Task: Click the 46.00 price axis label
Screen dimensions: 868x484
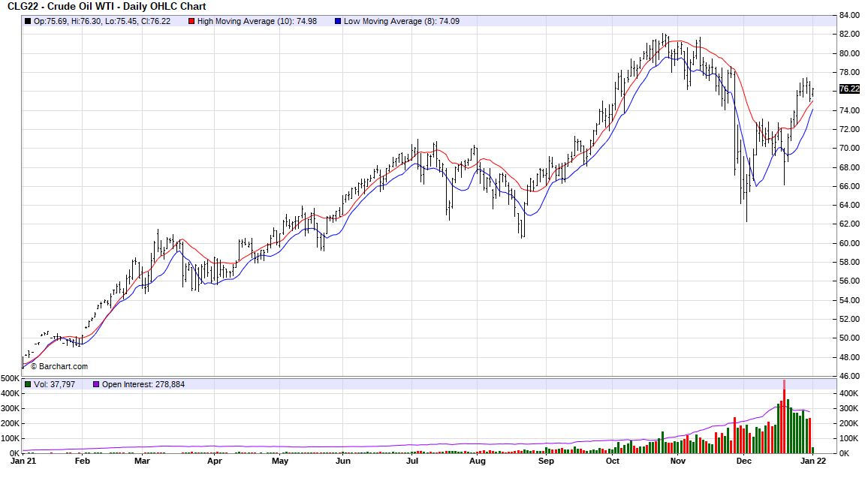Action: [849, 376]
